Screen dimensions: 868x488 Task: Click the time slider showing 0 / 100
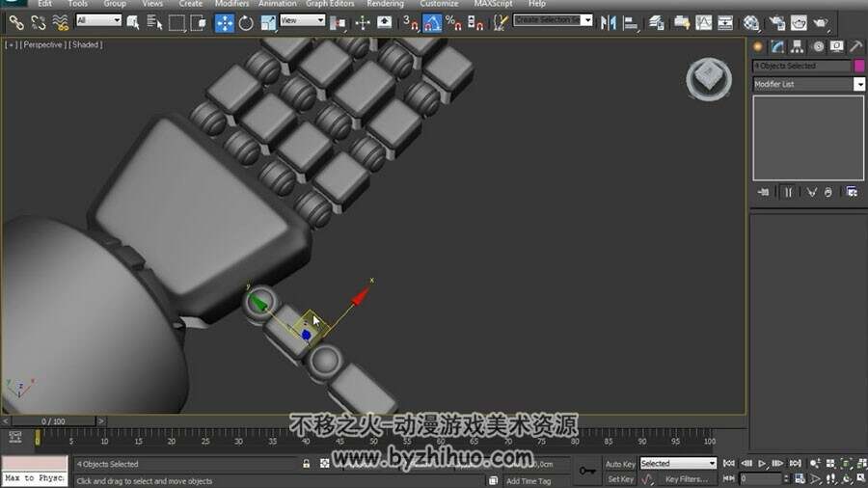pyautogui.click(x=53, y=421)
